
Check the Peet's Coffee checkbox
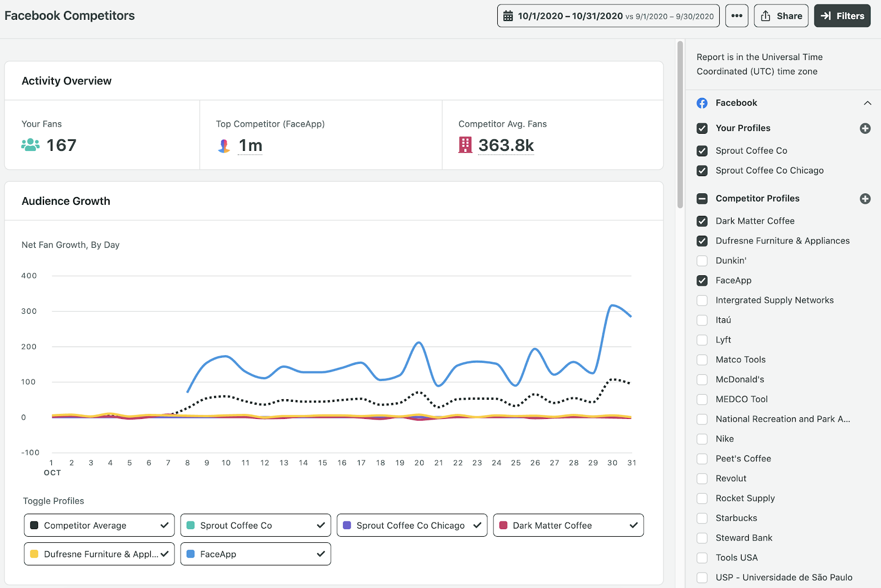[702, 459]
